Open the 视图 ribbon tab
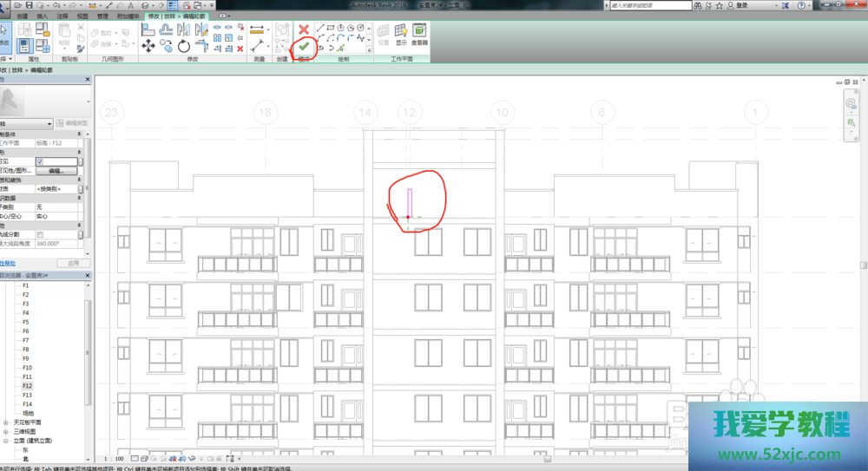 [x=82, y=16]
